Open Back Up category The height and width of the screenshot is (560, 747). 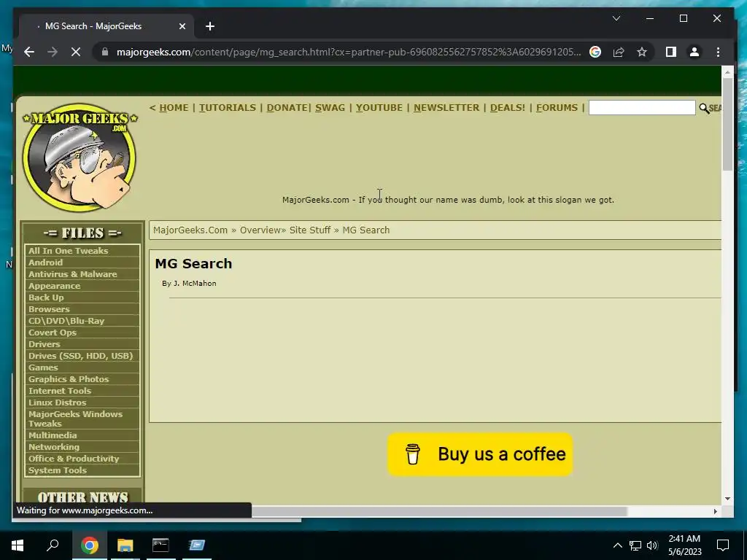(x=46, y=297)
